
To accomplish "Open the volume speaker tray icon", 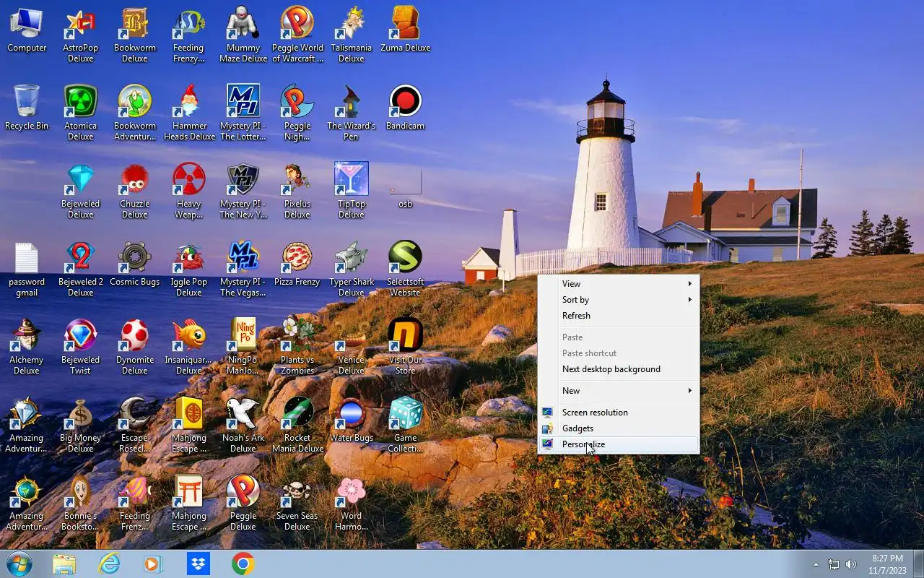I will click(x=851, y=564).
